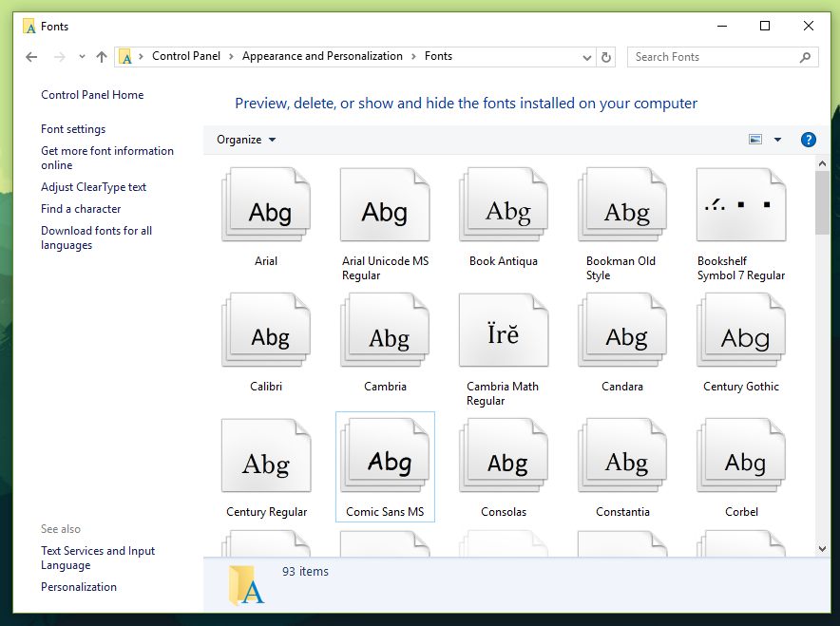
Task: Open Control Panel Home
Action: 92,95
